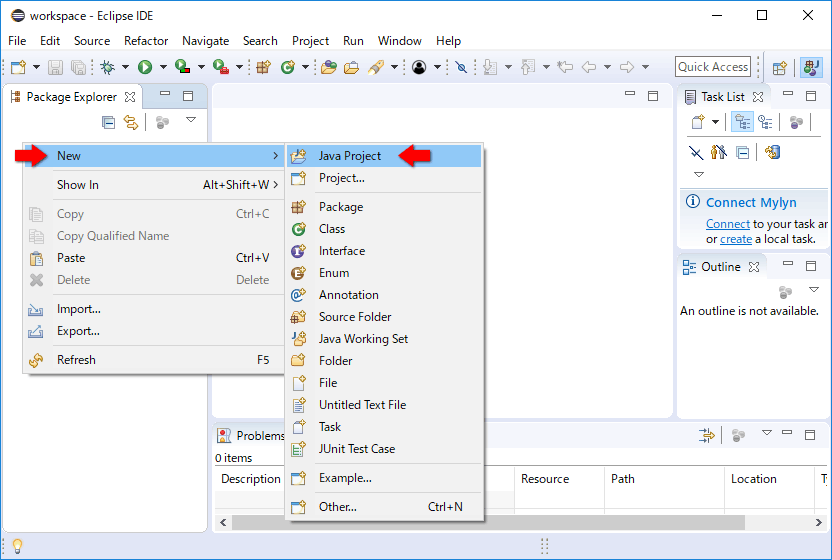
Task: Click the Open Task folder icon
Action: coord(351,67)
